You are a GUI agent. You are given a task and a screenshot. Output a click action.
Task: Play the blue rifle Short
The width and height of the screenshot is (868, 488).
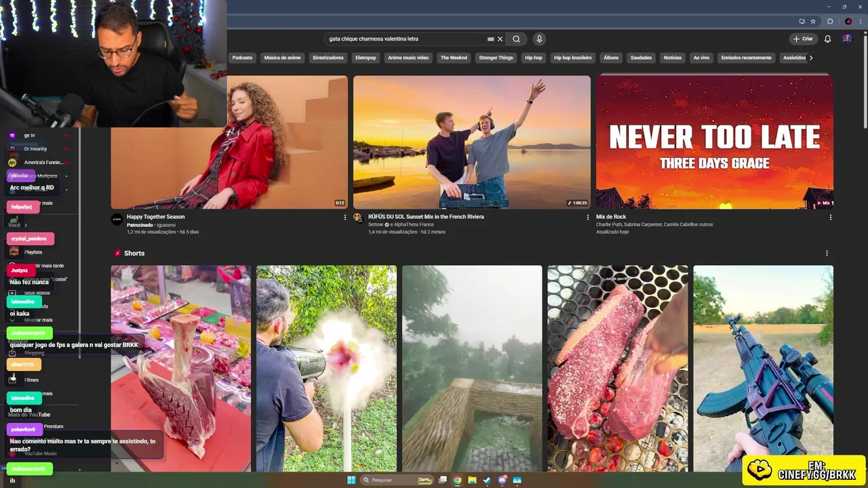pos(764,368)
